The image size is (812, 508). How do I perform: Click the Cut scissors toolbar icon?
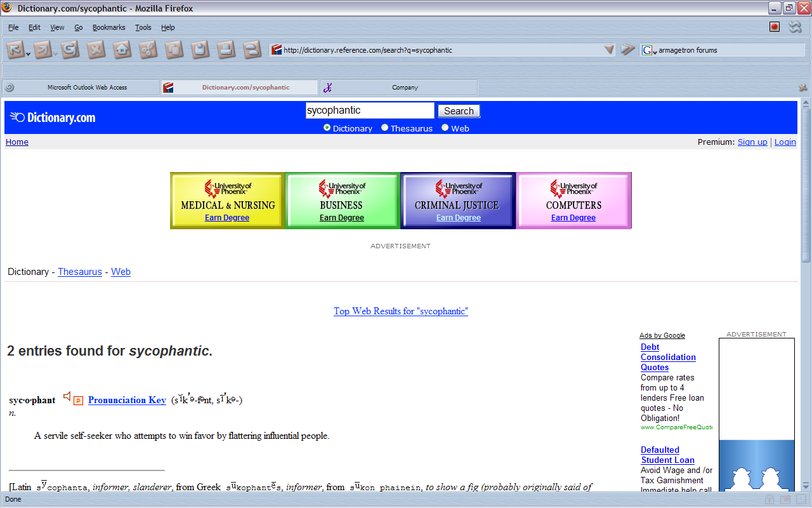[x=148, y=50]
